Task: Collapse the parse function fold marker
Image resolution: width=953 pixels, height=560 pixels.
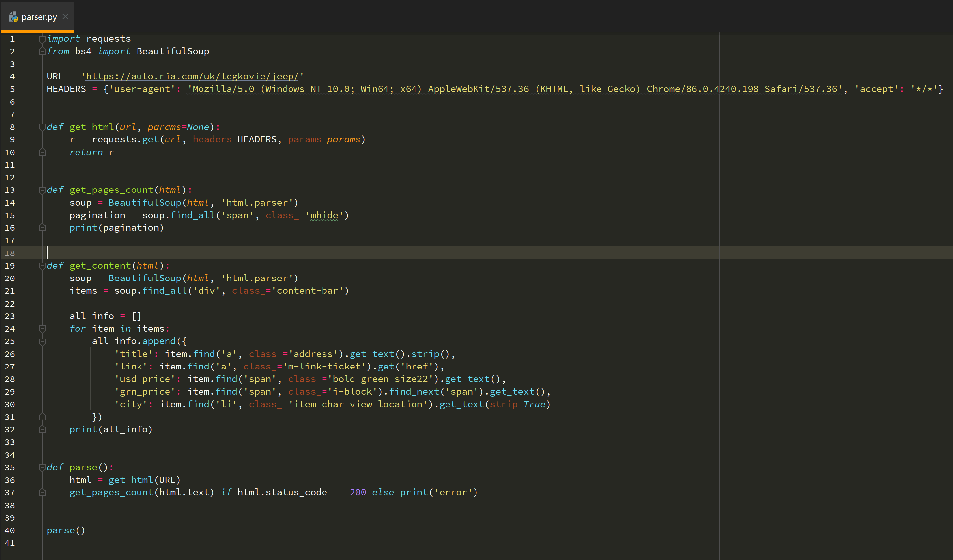Action: (x=42, y=468)
